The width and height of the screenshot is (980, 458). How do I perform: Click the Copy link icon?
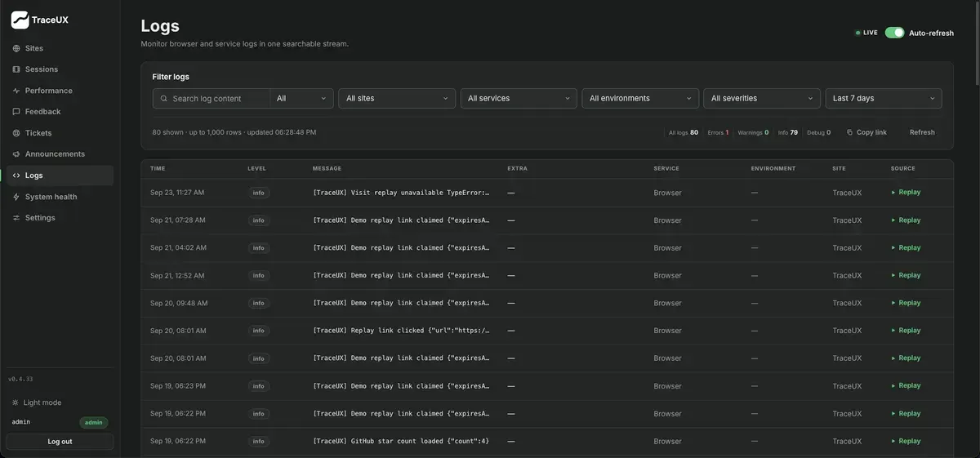(x=850, y=132)
